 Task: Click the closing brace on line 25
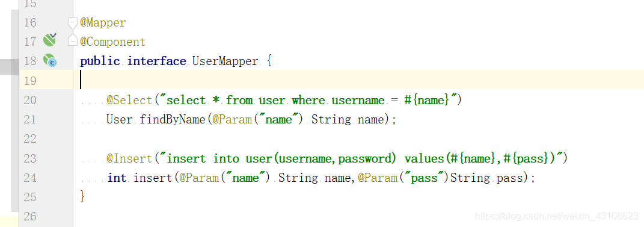coord(82,196)
